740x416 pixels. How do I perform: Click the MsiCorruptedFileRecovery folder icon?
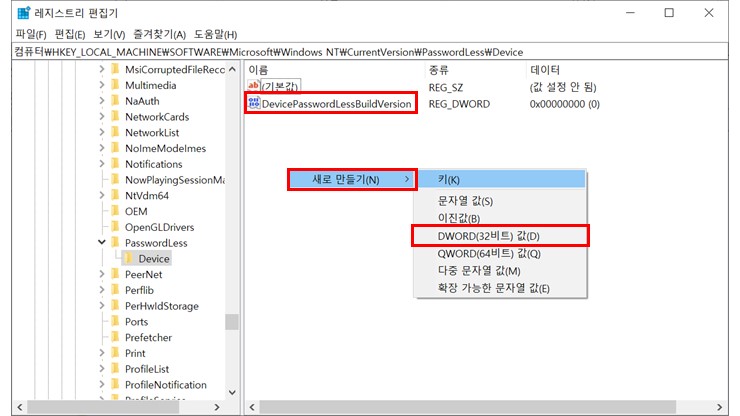point(115,69)
